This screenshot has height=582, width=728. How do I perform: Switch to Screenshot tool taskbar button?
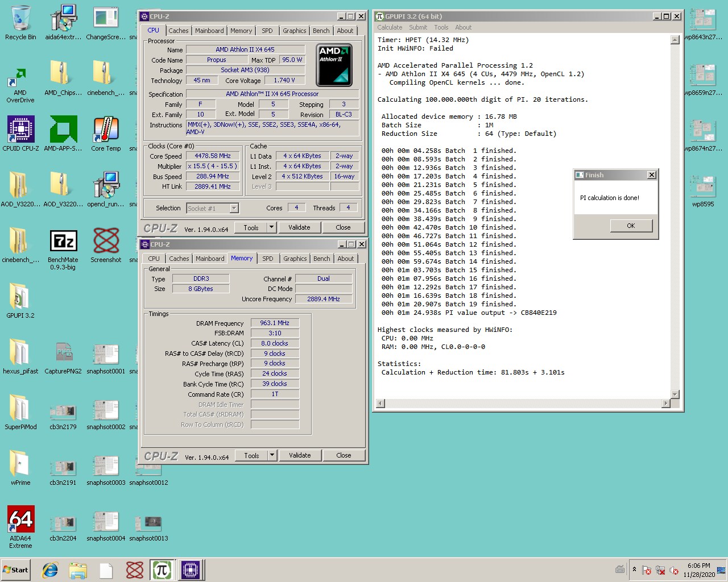pyautogui.click(x=134, y=570)
